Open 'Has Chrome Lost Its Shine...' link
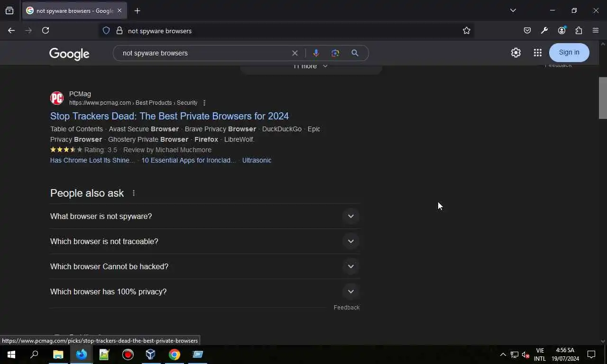This screenshot has width=607, height=364. [x=92, y=160]
